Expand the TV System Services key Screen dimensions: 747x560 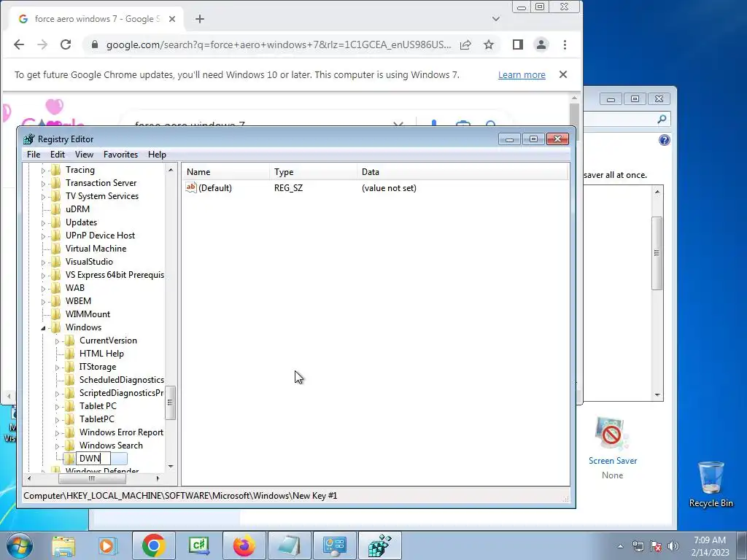coord(43,197)
